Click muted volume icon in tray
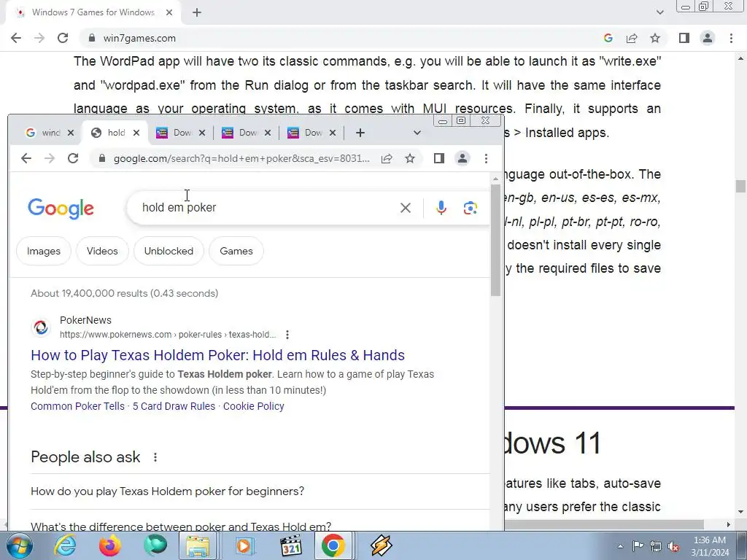 point(673,546)
